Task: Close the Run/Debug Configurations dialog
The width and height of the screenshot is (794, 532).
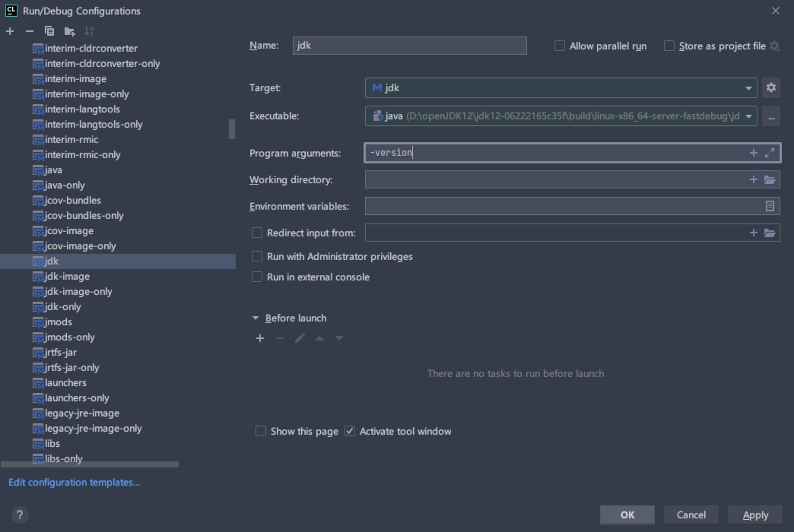Action: pos(776,11)
